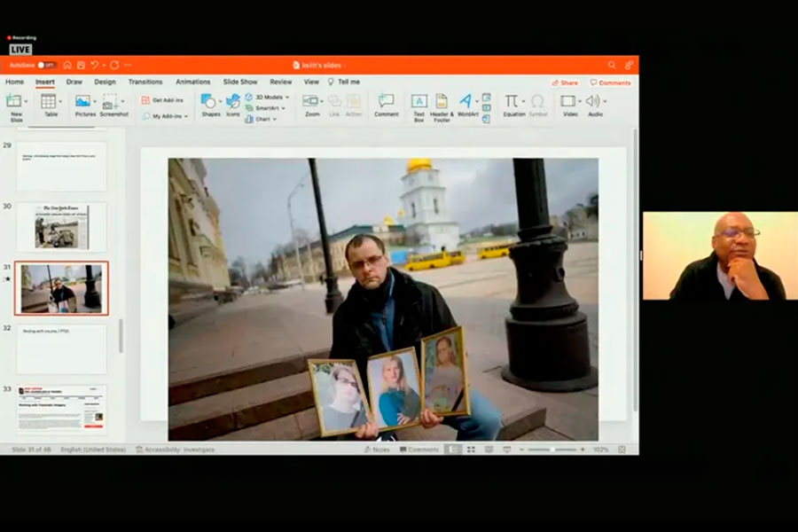Click the Comments button at top right
The image size is (798, 532).
tap(611, 82)
